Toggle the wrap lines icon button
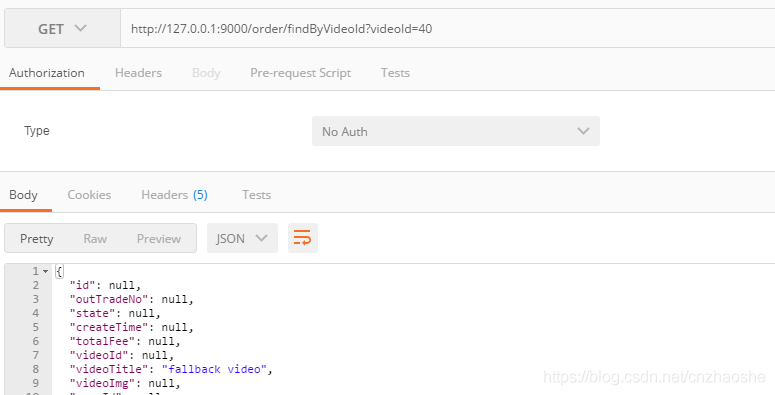Image resolution: width=775 pixels, height=395 pixels. [x=302, y=238]
